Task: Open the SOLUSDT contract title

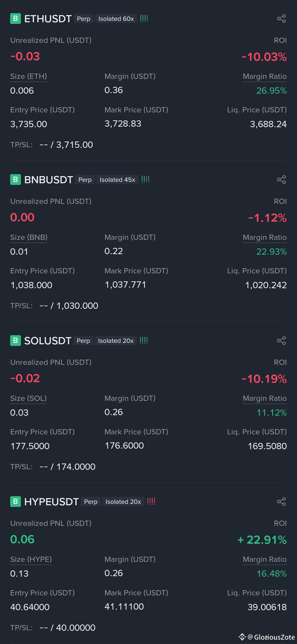Action: tap(48, 341)
